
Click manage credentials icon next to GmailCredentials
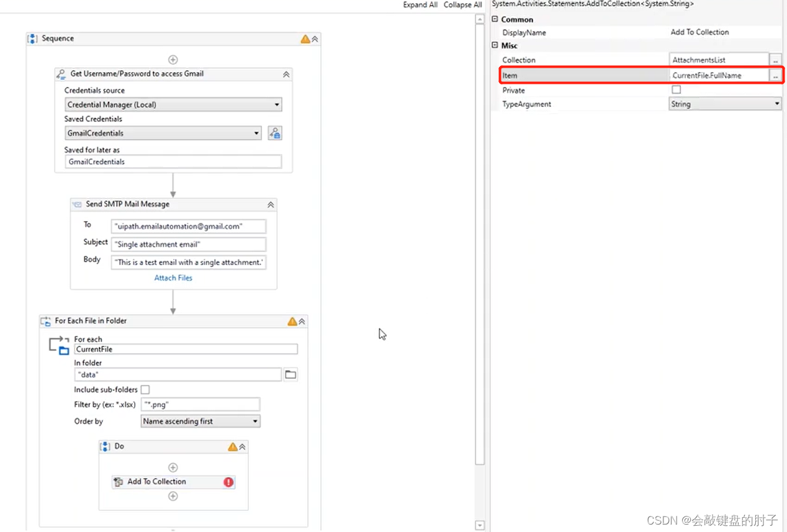pyautogui.click(x=275, y=133)
